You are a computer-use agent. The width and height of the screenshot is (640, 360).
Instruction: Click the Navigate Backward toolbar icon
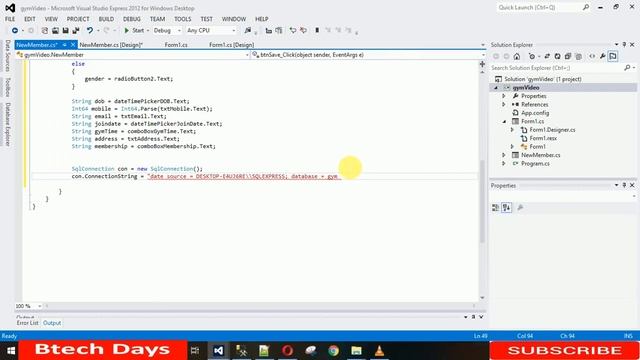pos(15,31)
